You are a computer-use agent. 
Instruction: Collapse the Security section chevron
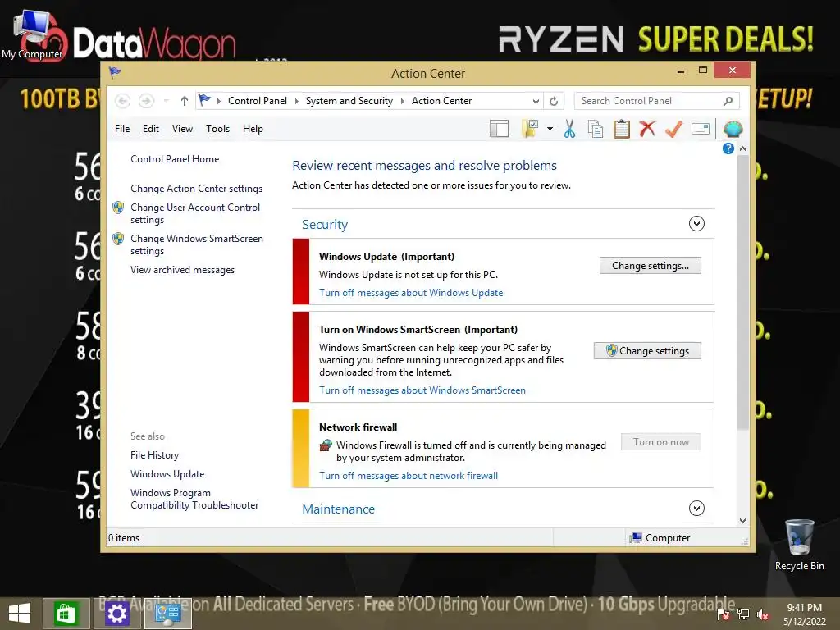tap(696, 223)
